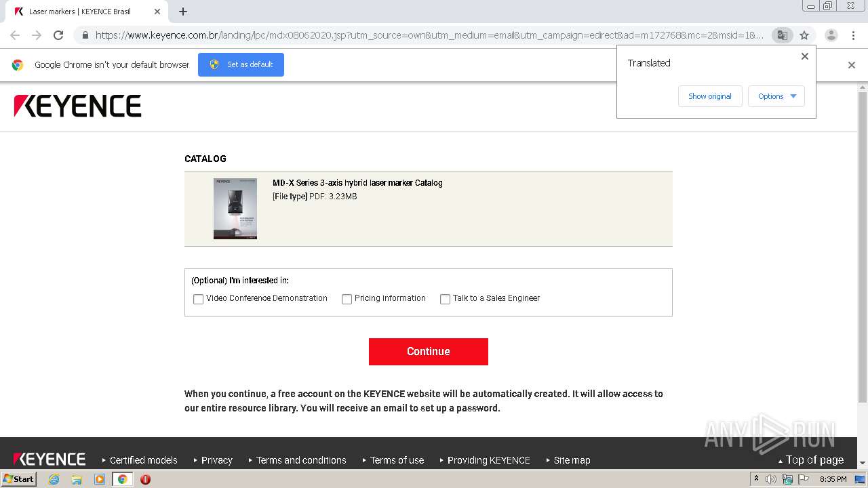The height and width of the screenshot is (488, 868).
Task: Click the address bar URL
Action: pos(429,35)
